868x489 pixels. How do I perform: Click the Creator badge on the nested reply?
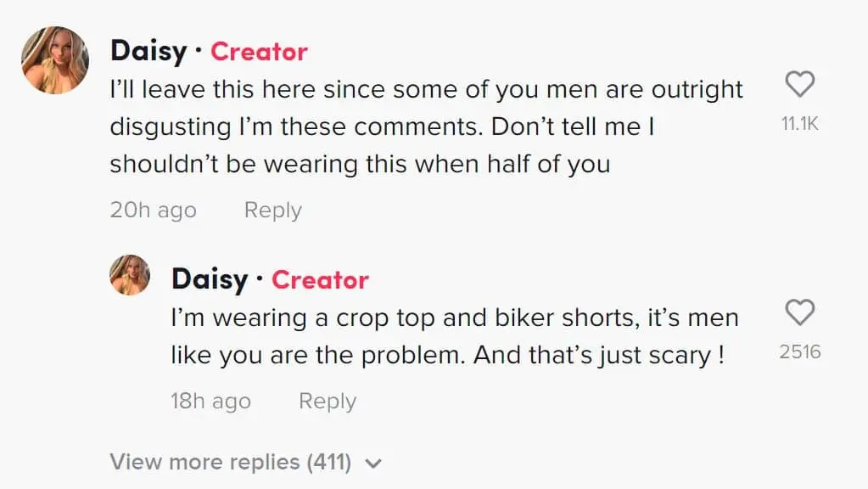(x=320, y=279)
